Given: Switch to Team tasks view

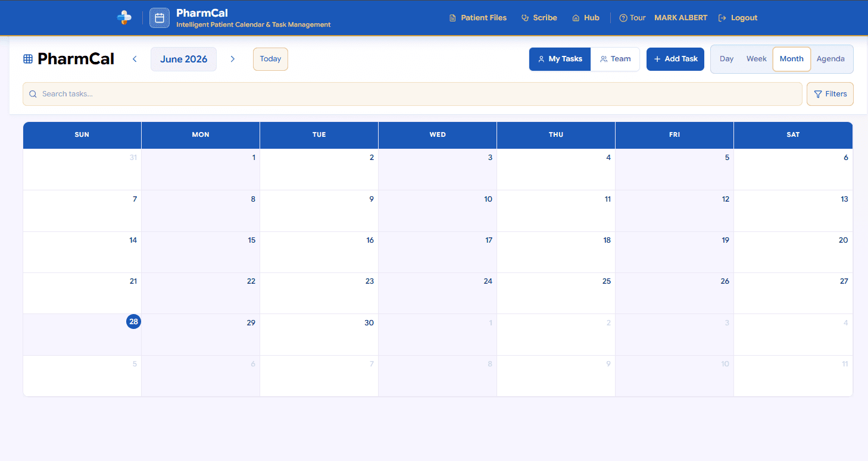Looking at the screenshot, I should pos(616,59).
